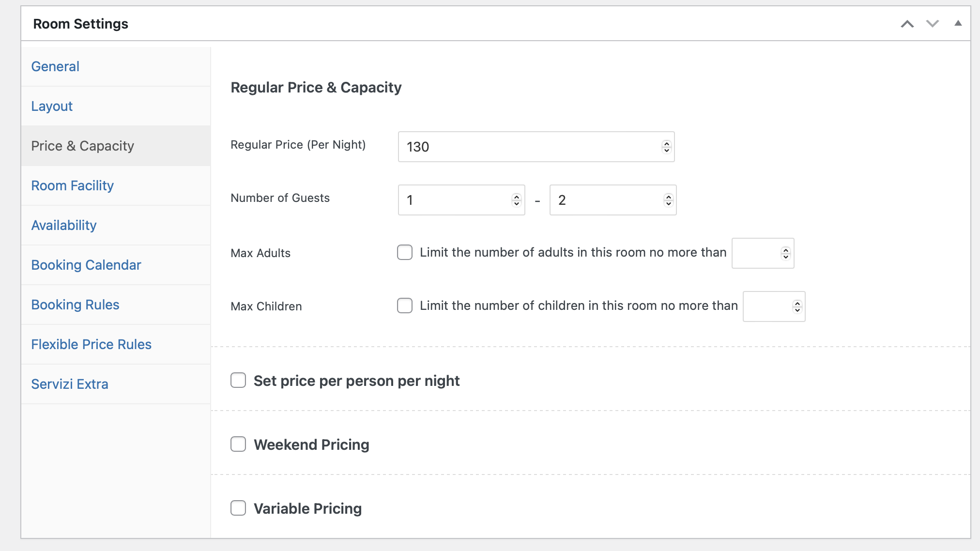Open the Room Facility tab

click(x=116, y=185)
